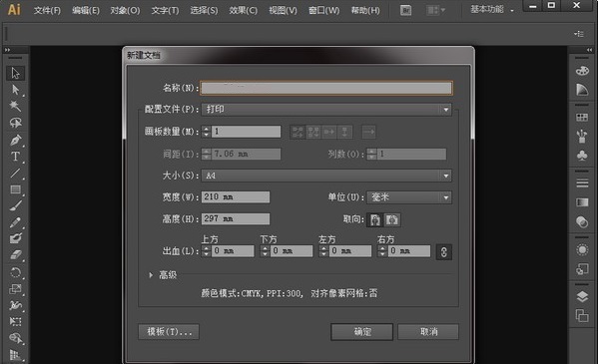Screen dimensions: 598x364
Task: Select the Pencil tool
Action: 15,222
